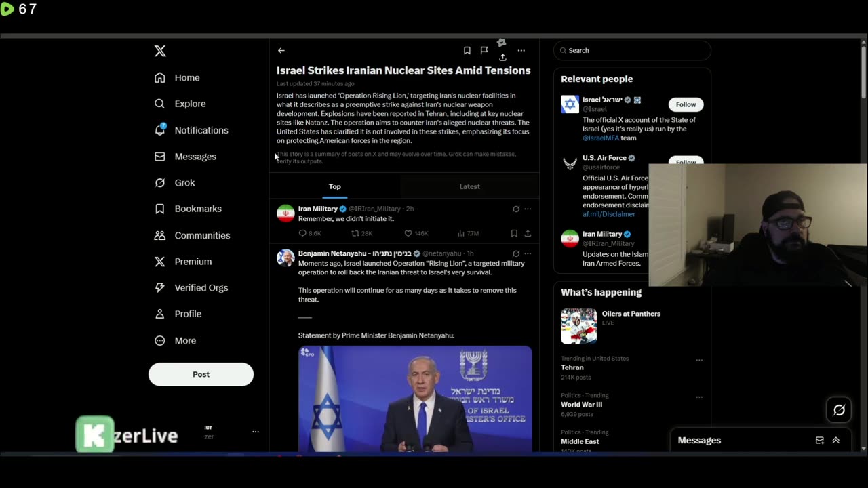Image resolution: width=868 pixels, height=488 pixels.
Task: Open the af.mil/Disclaimer link
Action: pos(609,214)
